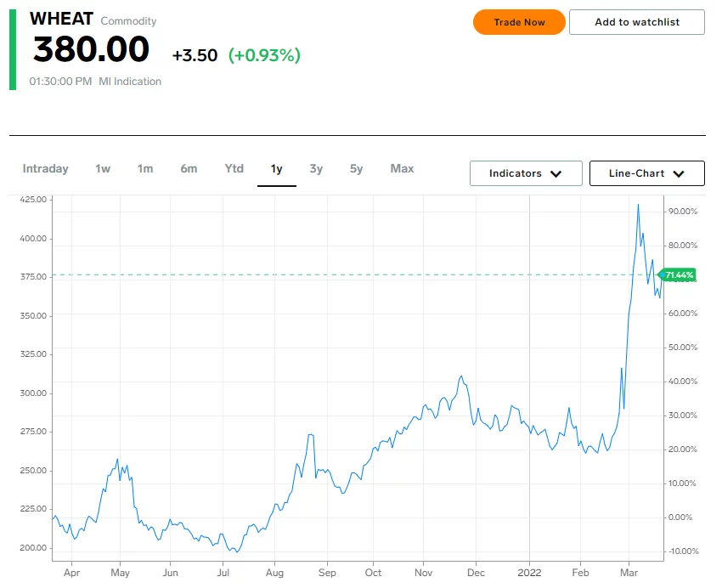Viewport: 722px width, 588px height.
Task: Switch to the 3y range
Action: [x=316, y=168]
